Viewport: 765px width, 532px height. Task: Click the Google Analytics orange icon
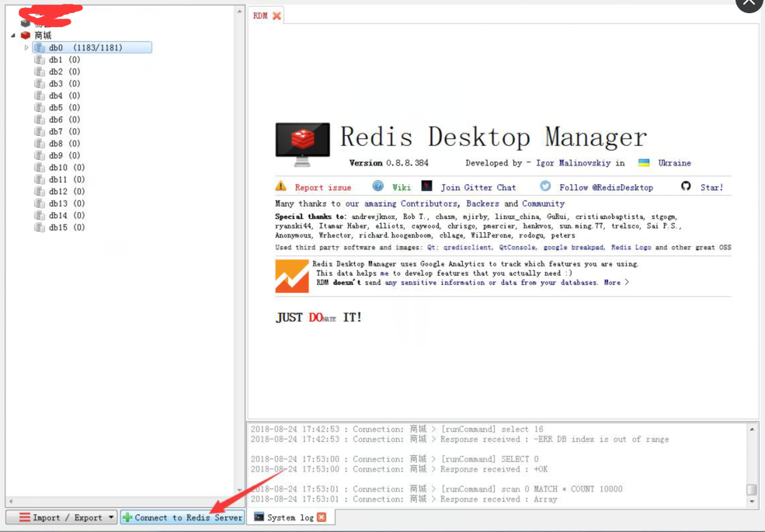(292, 276)
